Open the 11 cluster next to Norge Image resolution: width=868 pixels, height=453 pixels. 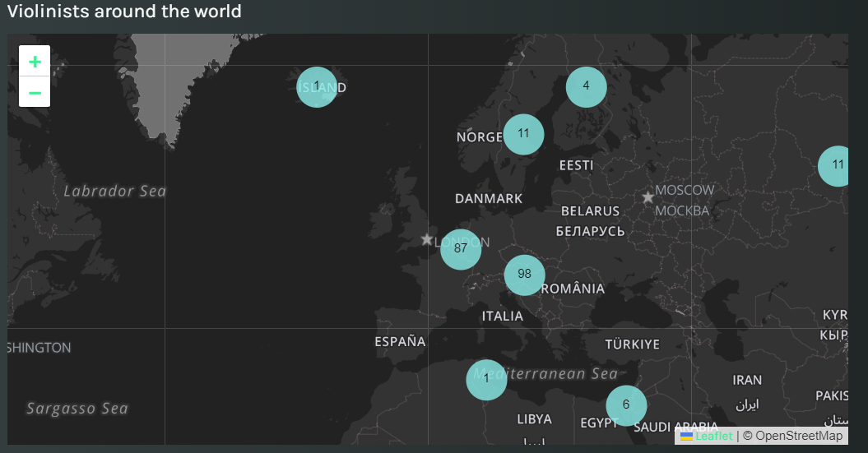[523, 134]
